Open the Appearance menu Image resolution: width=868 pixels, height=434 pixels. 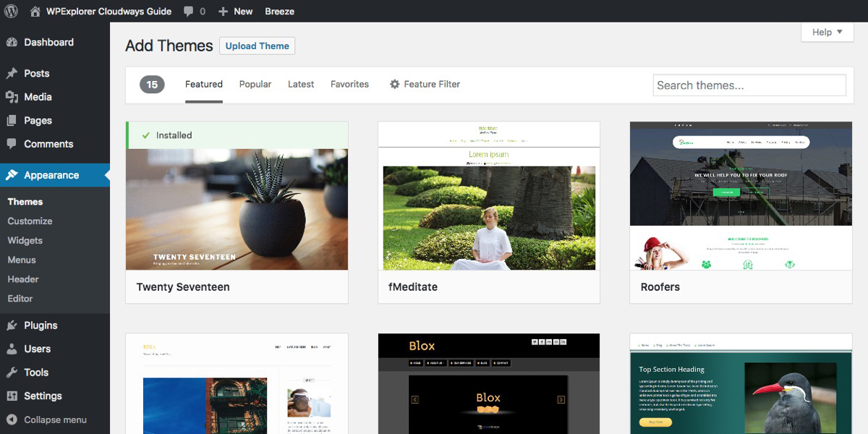click(51, 175)
